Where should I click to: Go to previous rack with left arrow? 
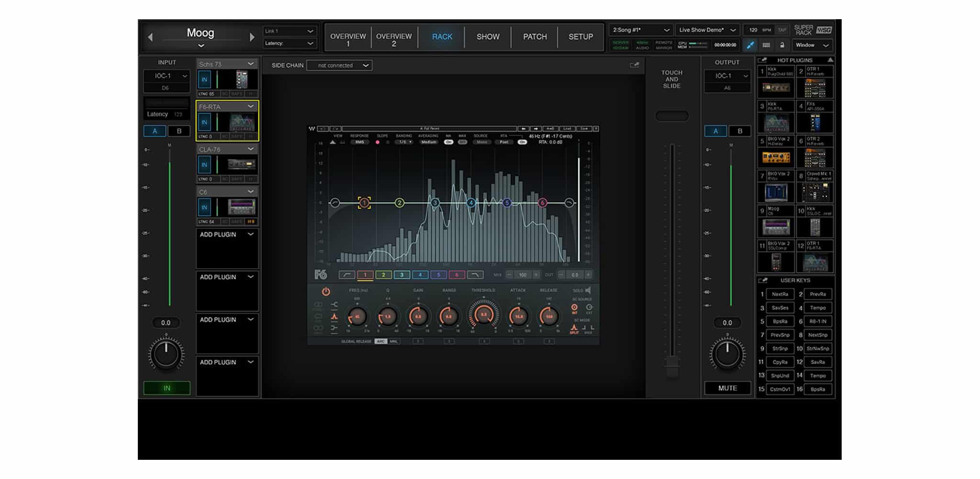[150, 37]
